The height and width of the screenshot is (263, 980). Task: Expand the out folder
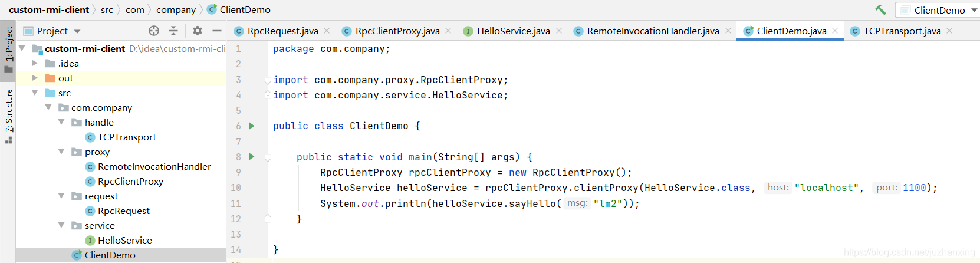tap(35, 78)
